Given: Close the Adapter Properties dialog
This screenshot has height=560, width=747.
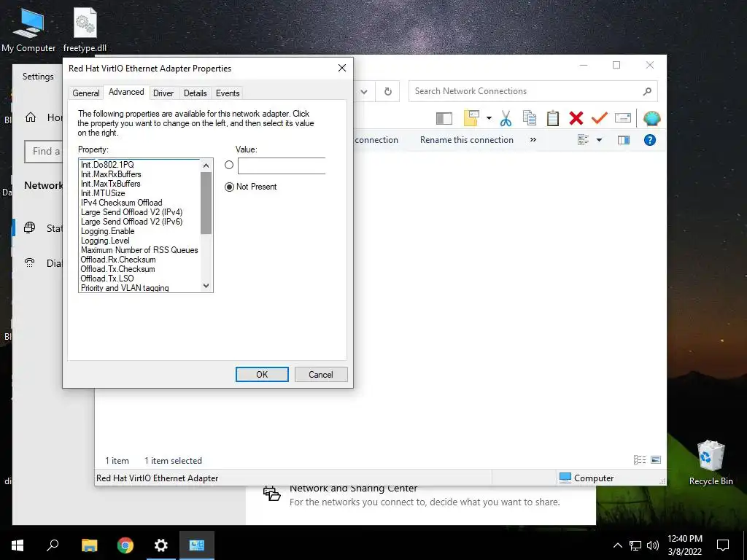Looking at the screenshot, I should [341, 68].
